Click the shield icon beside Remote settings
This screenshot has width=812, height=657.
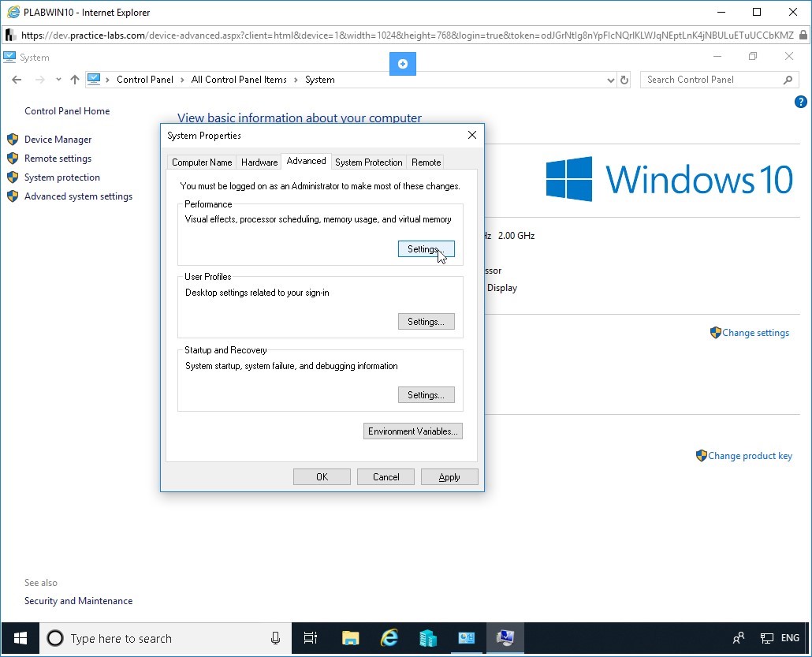coord(13,159)
